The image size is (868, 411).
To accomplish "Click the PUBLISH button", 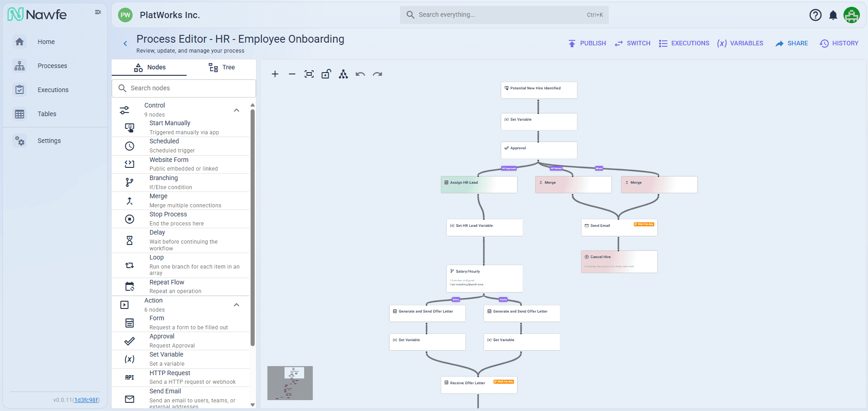I will coord(587,44).
